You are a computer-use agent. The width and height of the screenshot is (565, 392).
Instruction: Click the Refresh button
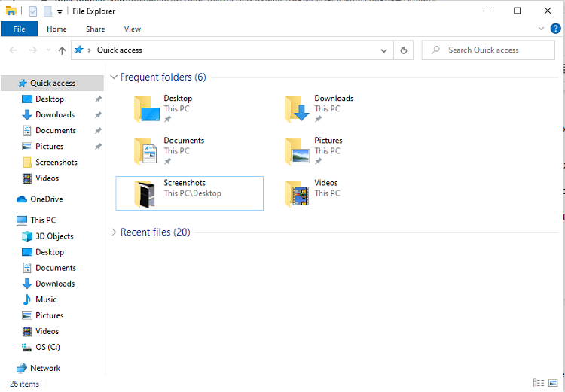pyautogui.click(x=404, y=50)
